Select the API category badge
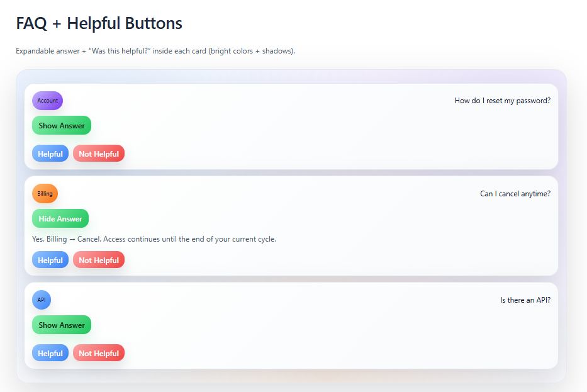Image resolution: width=587 pixels, height=392 pixels. [42, 300]
